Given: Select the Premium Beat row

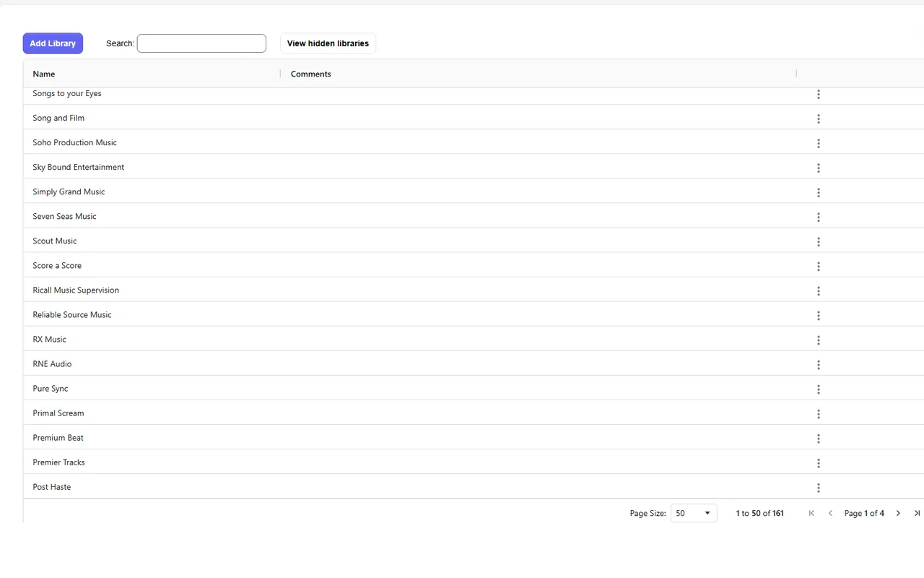Looking at the screenshot, I should pos(474,437).
